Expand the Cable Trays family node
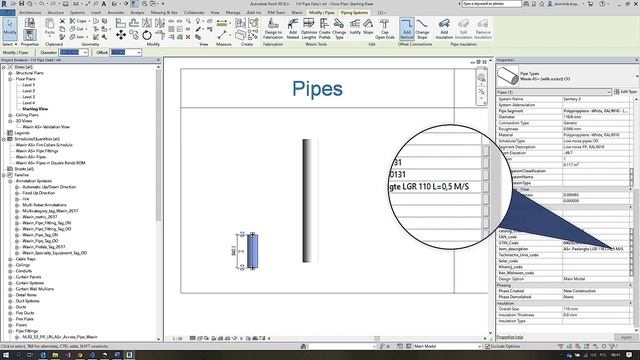Image resolution: width=640 pixels, height=360 pixels. 10,259
